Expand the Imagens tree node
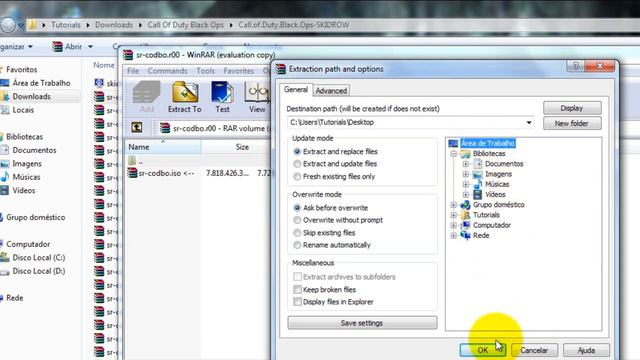This screenshot has width=640, height=360. pyautogui.click(x=466, y=174)
